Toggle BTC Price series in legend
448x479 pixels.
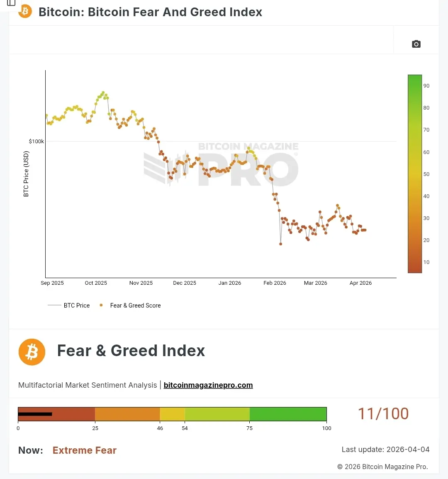click(77, 305)
